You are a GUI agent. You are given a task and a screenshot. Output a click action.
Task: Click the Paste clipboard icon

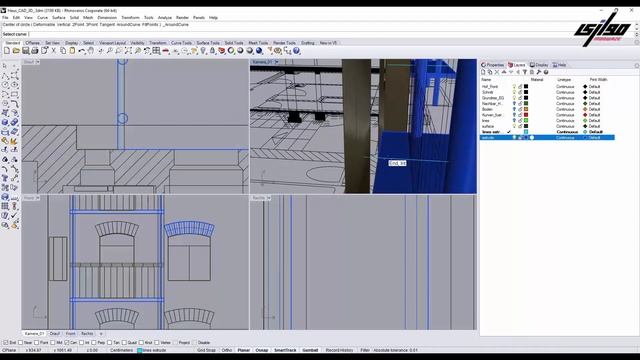click(x=72, y=51)
